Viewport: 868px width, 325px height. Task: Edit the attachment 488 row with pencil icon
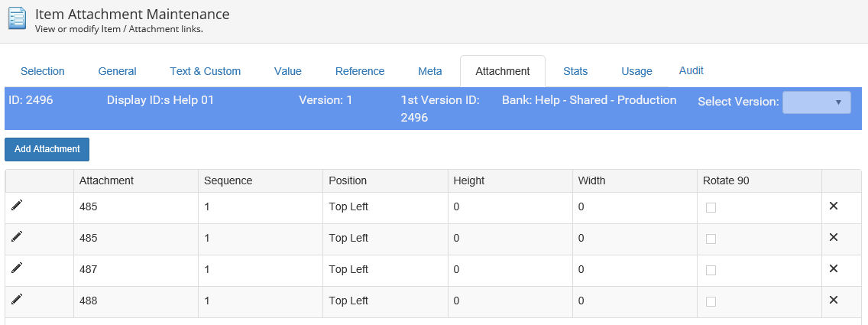point(17,300)
